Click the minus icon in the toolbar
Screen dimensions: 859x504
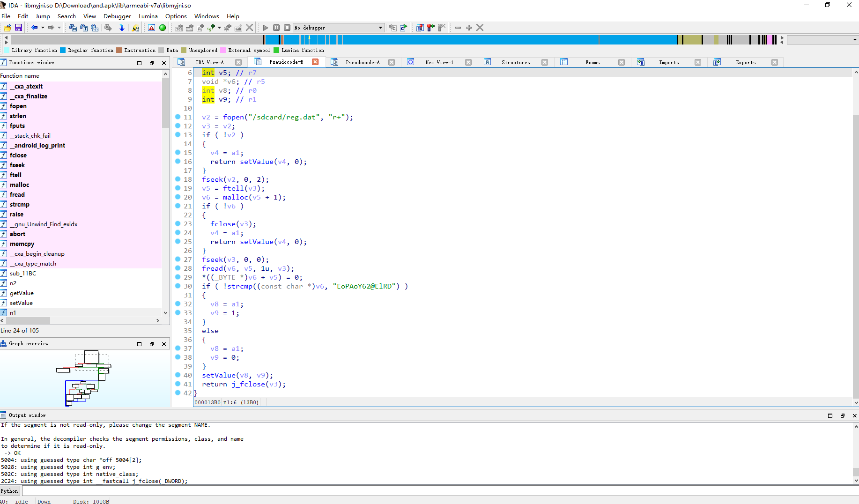pos(458,28)
